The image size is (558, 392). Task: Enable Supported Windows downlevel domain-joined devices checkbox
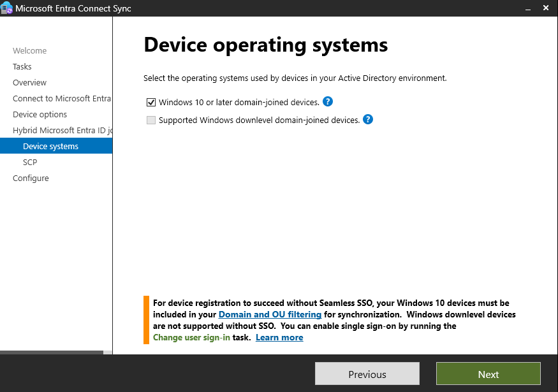coord(151,120)
